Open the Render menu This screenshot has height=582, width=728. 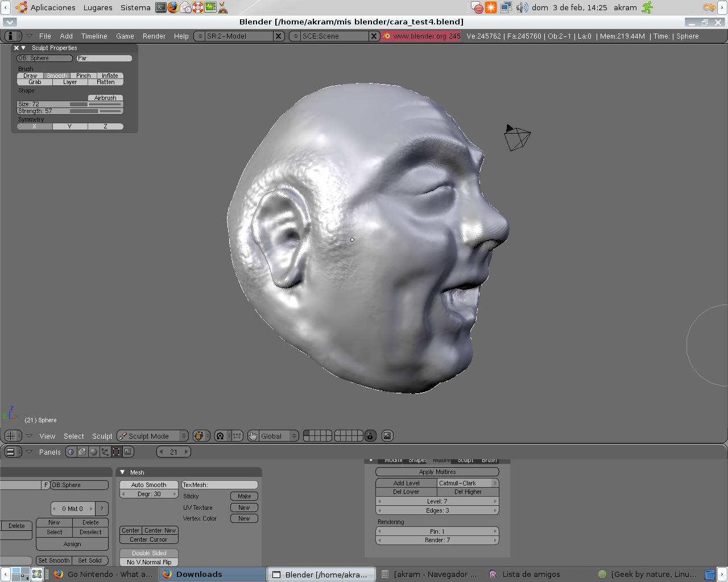coord(154,36)
